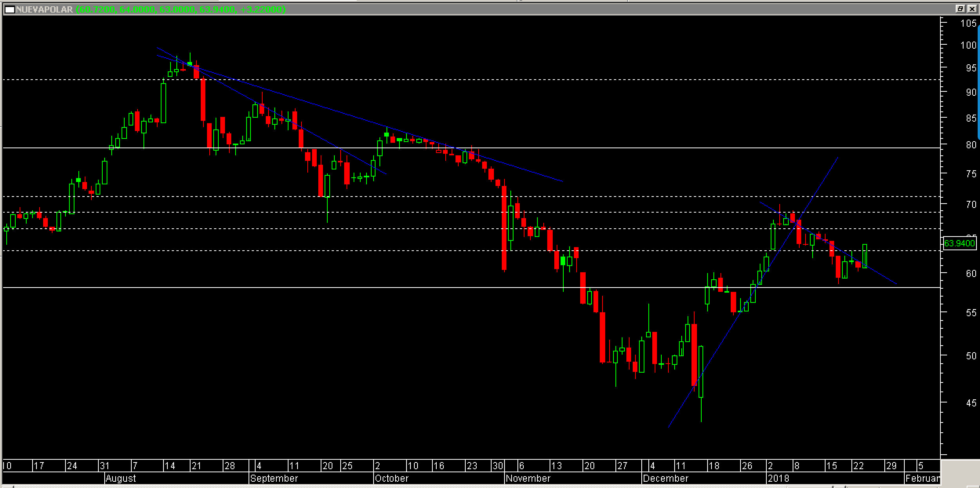The image size is (980, 488).
Task: Click the 105 price axis label
Action: click(968, 23)
